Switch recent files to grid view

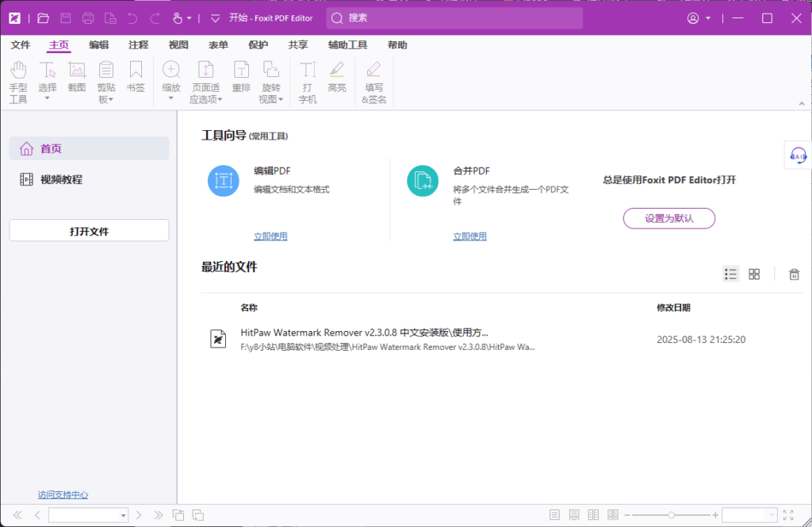[754, 274]
